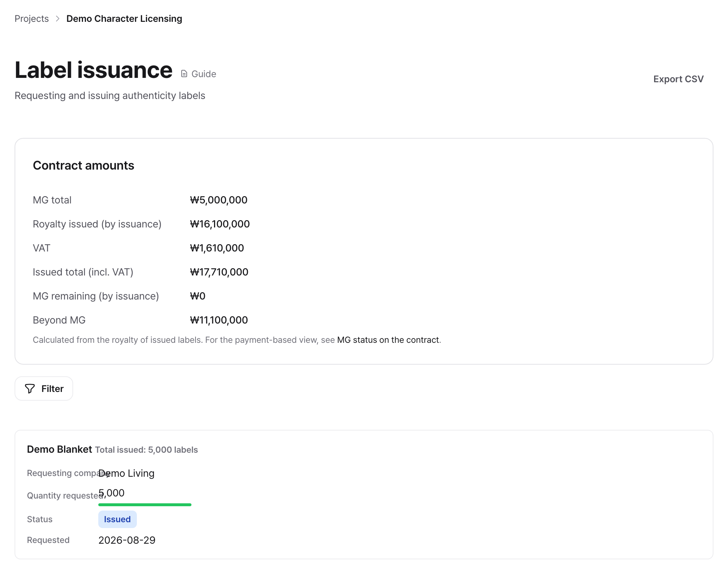The height and width of the screenshot is (575, 728).
Task: Click the Beyond MG label
Action: pos(59,320)
